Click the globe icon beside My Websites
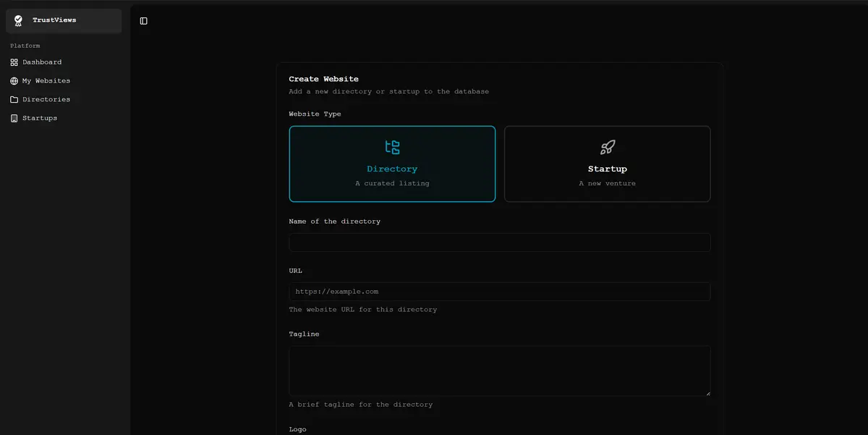The width and height of the screenshot is (868, 435). [x=13, y=80]
